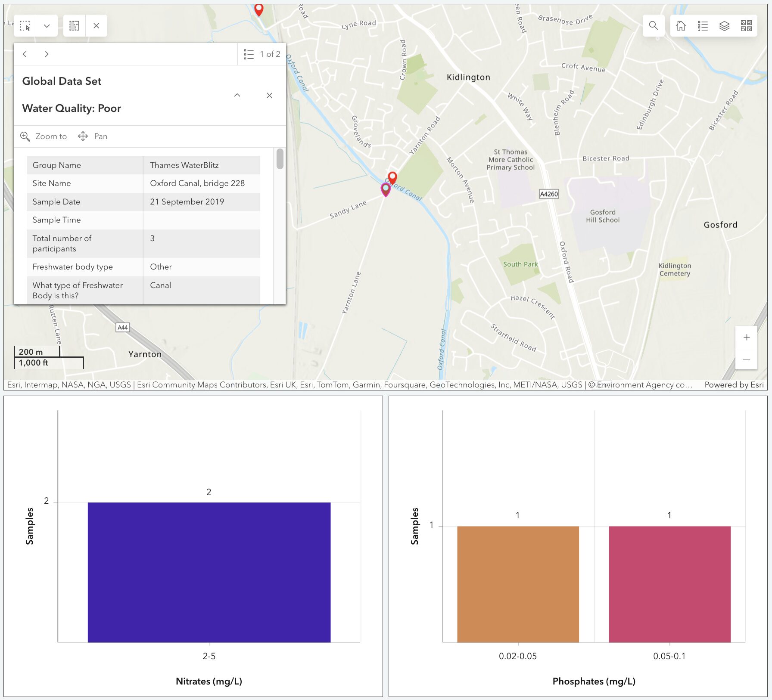Open the selection tool options dropdown
Screen dimensions: 772x700
(47, 26)
